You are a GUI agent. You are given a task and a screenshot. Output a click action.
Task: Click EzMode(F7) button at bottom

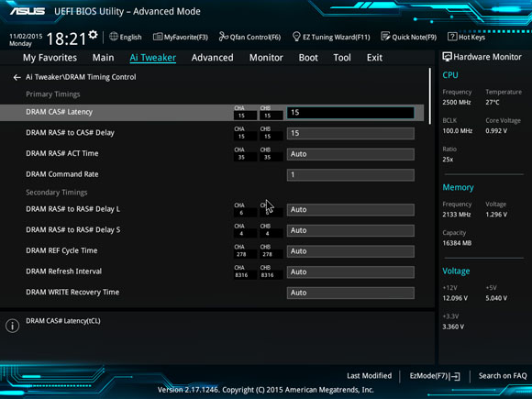click(x=435, y=376)
